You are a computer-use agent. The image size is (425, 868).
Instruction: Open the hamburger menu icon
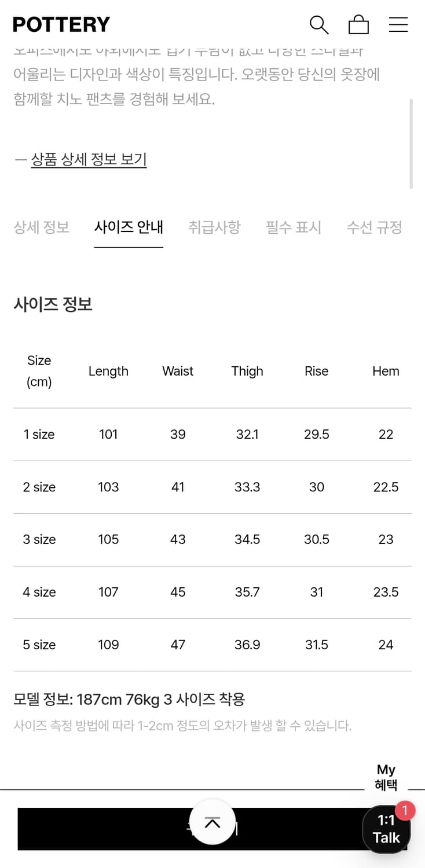point(398,25)
